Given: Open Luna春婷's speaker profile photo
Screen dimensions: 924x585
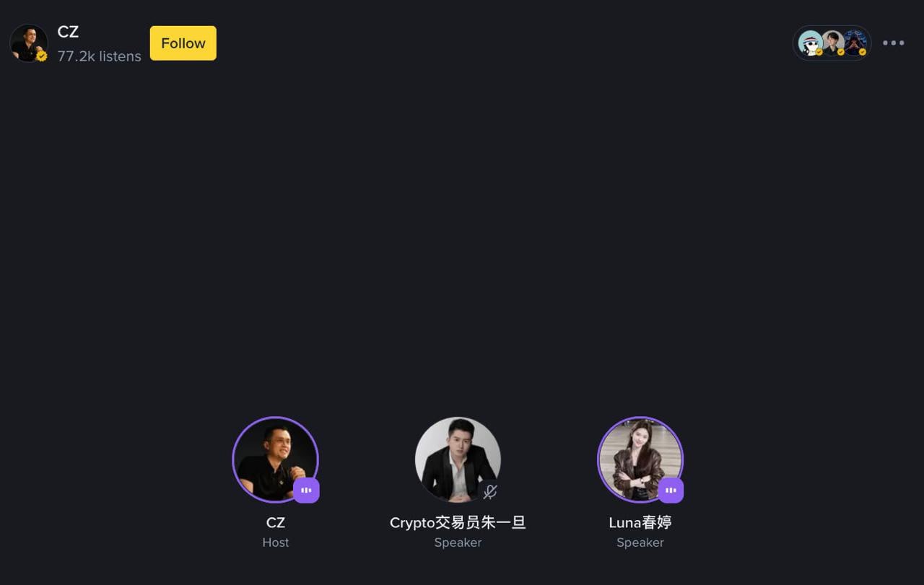Looking at the screenshot, I should point(640,459).
